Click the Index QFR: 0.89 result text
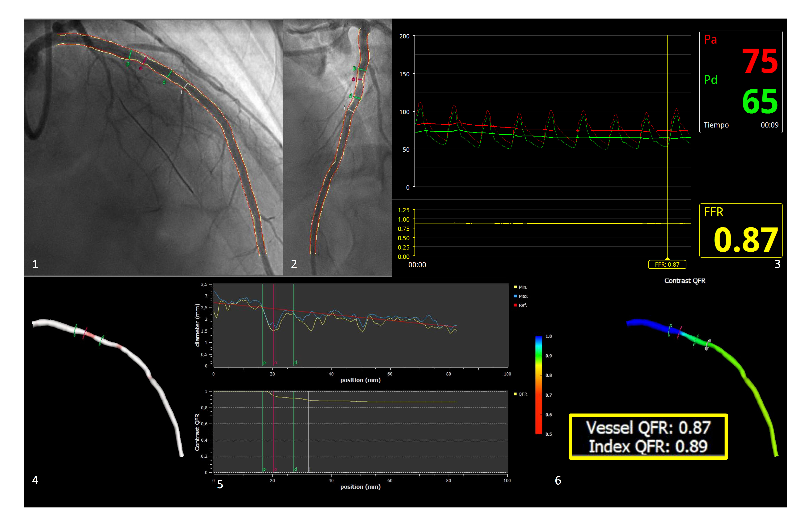810x532 pixels. point(648,447)
